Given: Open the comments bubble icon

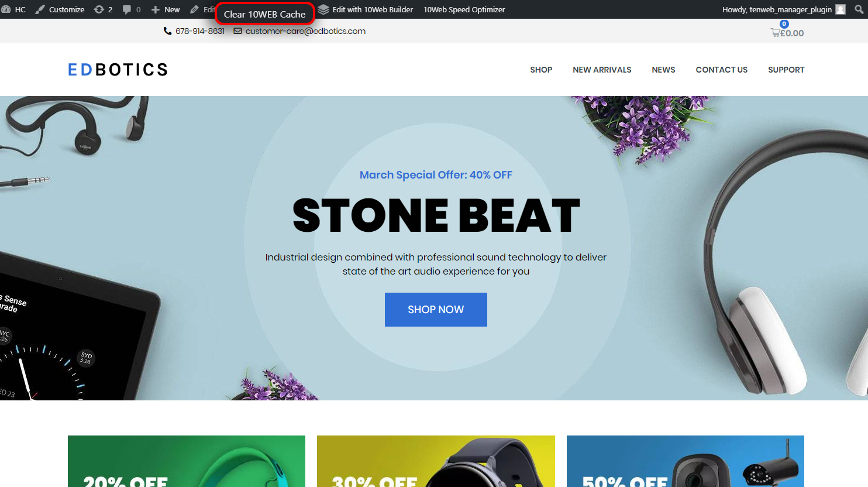Looking at the screenshot, I should tap(127, 10).
